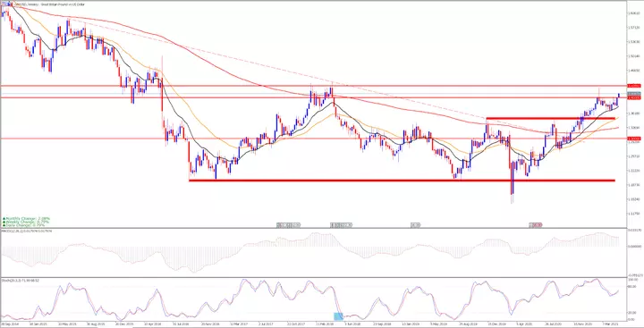Click the lowest red price label near 1.30
Image resolution: width=644 pixels, height=328 pixels.
point(634,139)
